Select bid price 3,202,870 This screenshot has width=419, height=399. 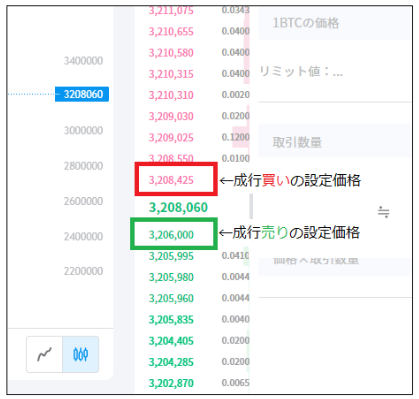(x=171, y=383)
